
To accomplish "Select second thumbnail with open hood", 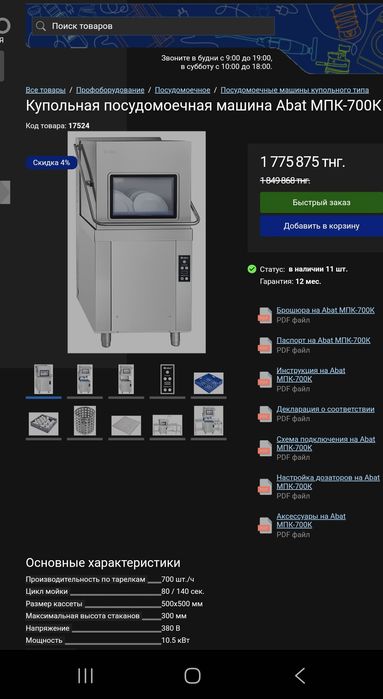I will click(x=85, y=380).
